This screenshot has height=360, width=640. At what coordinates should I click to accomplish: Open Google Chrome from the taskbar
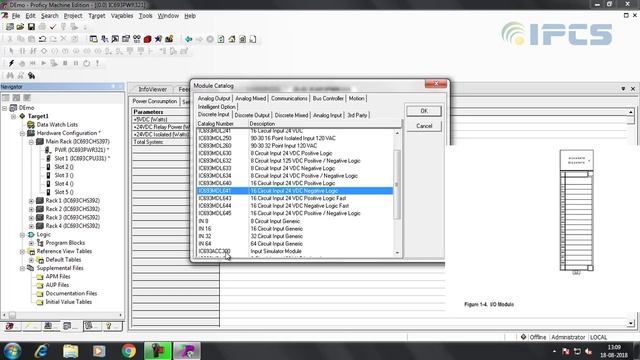click(x=129, y=351)
